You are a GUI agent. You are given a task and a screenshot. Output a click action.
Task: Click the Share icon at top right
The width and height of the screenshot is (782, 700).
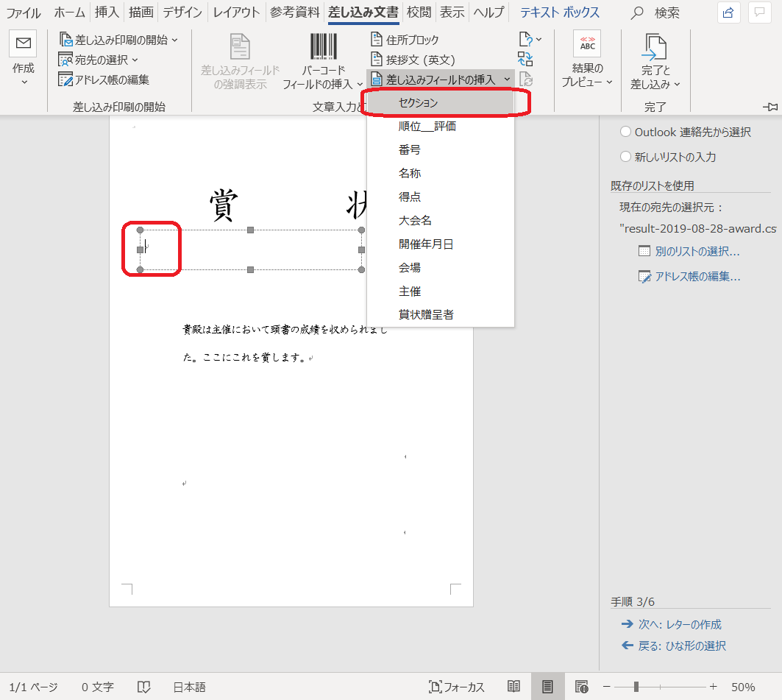[728, 13]
